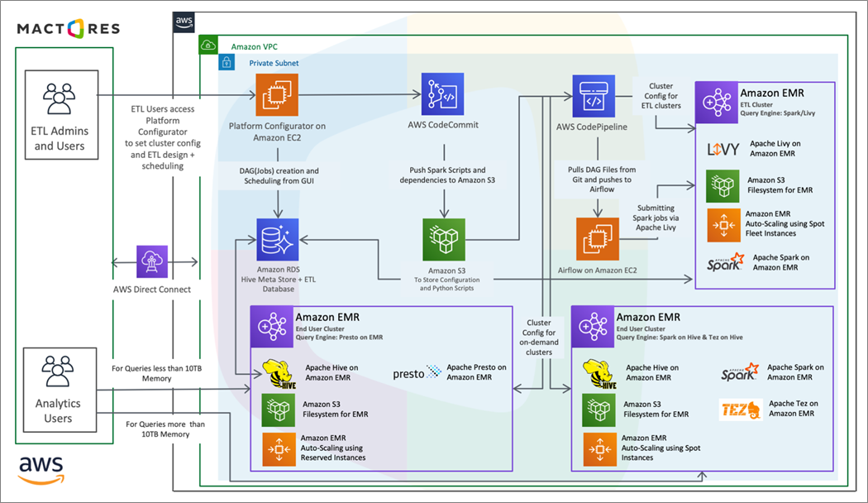The image size is (868, 503).
Task: Click 'Airflow on Amazon EC2' label
Action: tap(598, 271)
